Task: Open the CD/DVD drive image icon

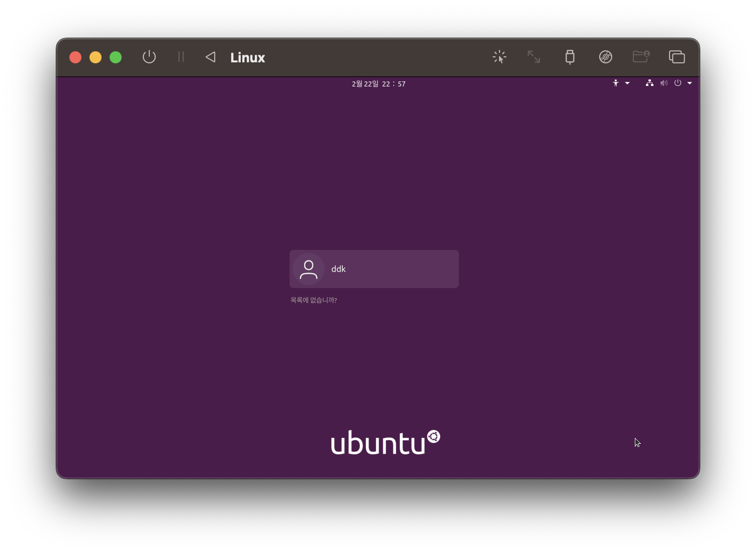Action: pyautogui.click(x=606, y=57)
